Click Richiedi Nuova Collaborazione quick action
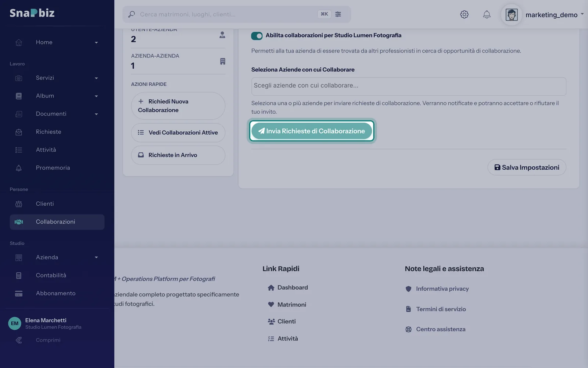 (178, 106)
